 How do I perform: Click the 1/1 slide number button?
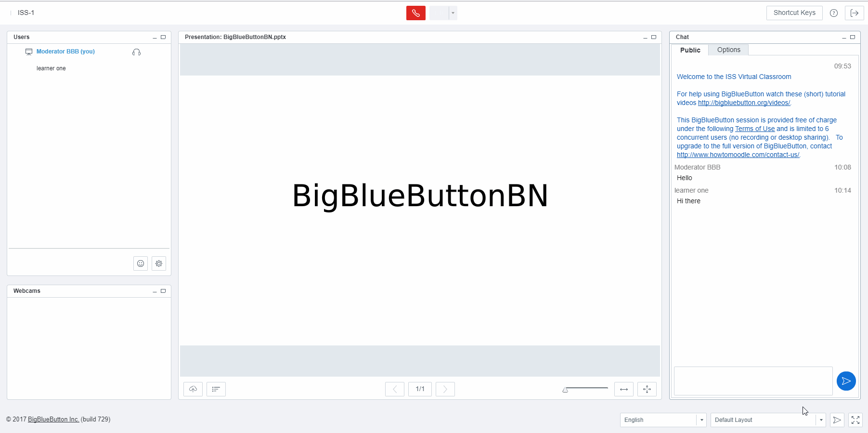coord(420,389)
